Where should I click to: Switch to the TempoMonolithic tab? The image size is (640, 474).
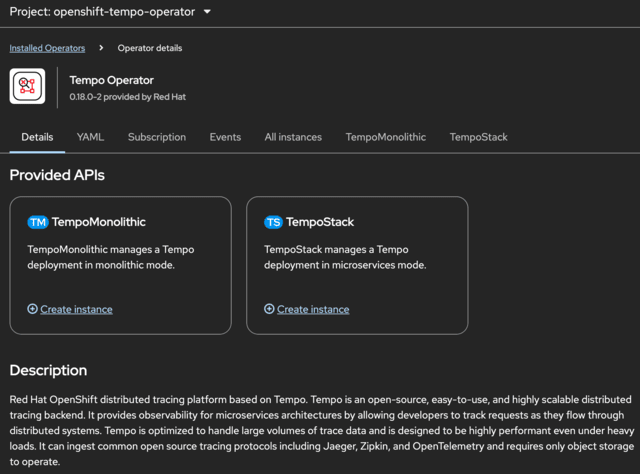click(386, 137)
